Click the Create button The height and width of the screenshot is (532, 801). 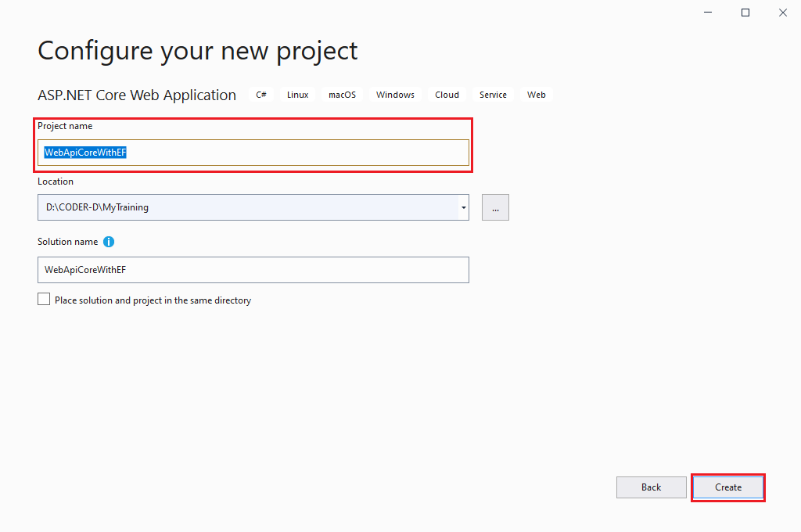728,487
